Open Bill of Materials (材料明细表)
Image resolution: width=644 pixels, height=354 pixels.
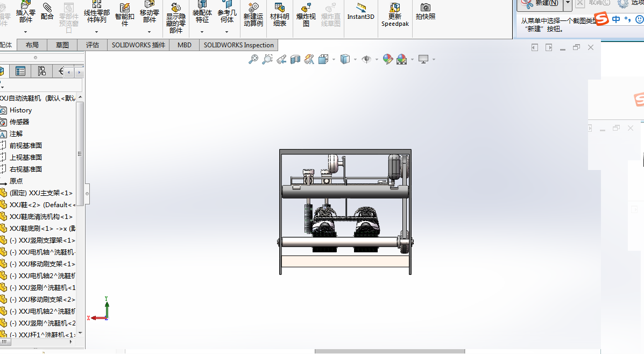click(x=279, y=15)
